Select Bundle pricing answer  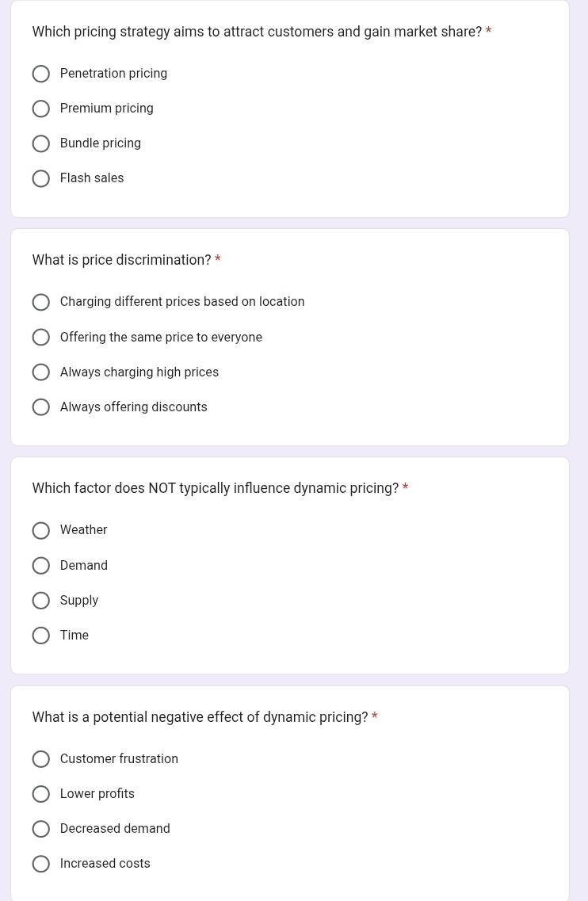coord(40,143)
